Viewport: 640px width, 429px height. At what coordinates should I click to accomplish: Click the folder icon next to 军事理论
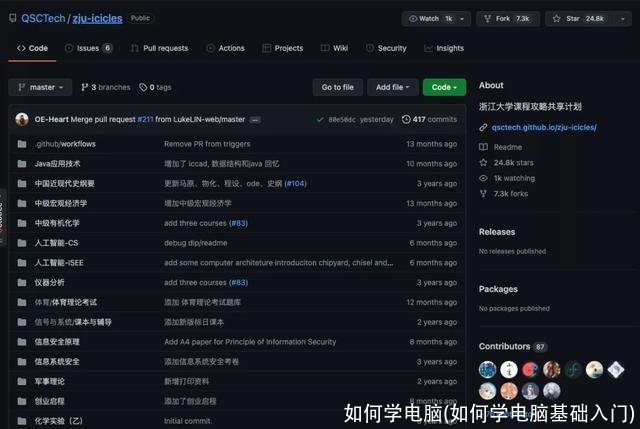22,381
